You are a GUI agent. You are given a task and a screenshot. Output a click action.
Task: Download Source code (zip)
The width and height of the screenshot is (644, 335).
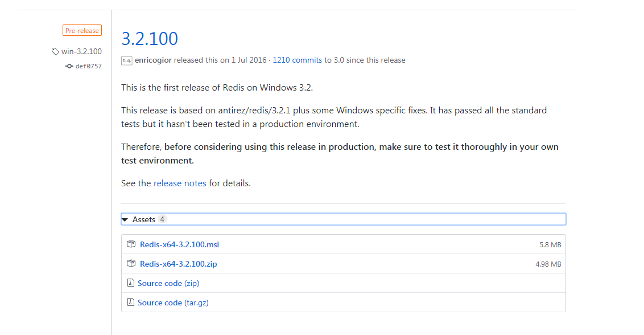coord(168,283)
